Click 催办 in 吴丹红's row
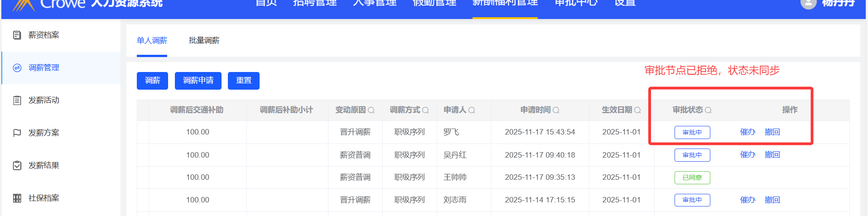This screenshot has width=868, height=216. [x=747, y=155]
